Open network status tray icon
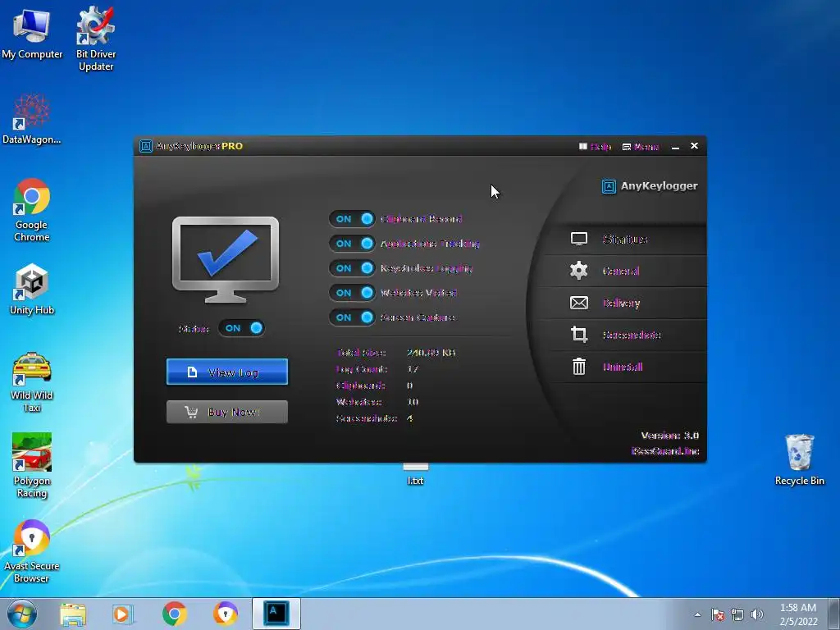 coord(737,614)
